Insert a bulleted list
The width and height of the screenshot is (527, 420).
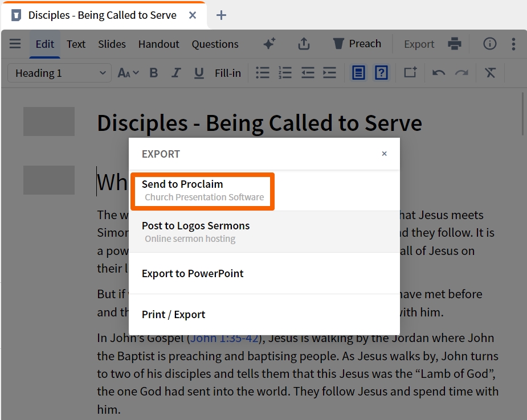click(263, 73)
